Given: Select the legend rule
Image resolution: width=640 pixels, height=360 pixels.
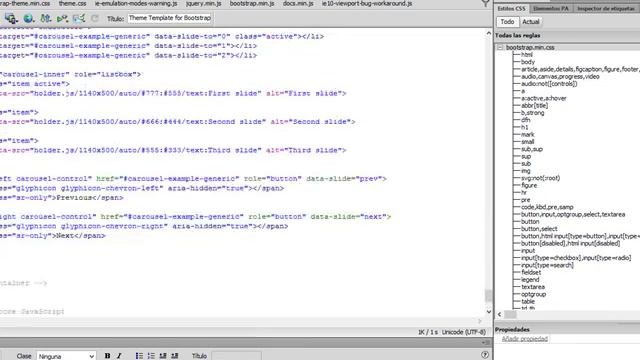Looking at the screenshot, I should coord(530,280).
